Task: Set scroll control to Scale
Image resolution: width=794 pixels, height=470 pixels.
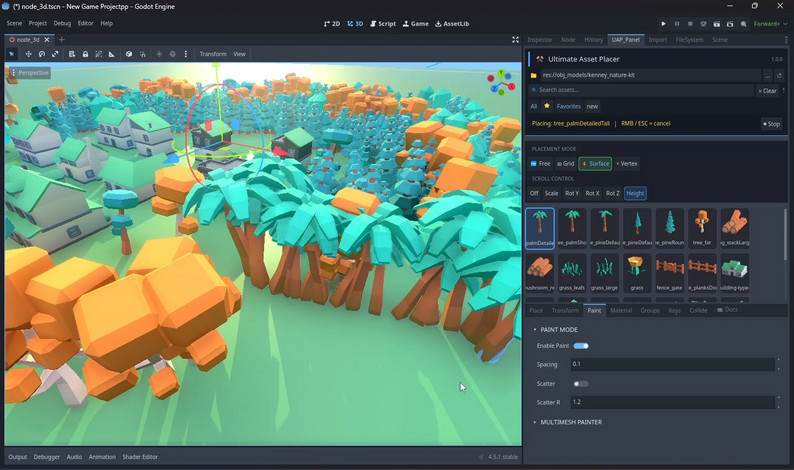Action: tap(551, 193)
